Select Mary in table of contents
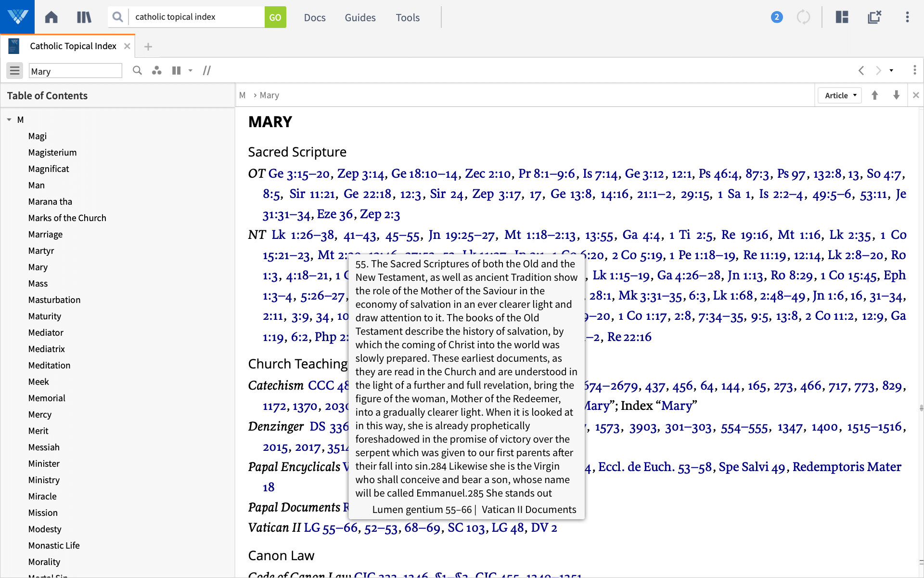 (x=38, y=267)
